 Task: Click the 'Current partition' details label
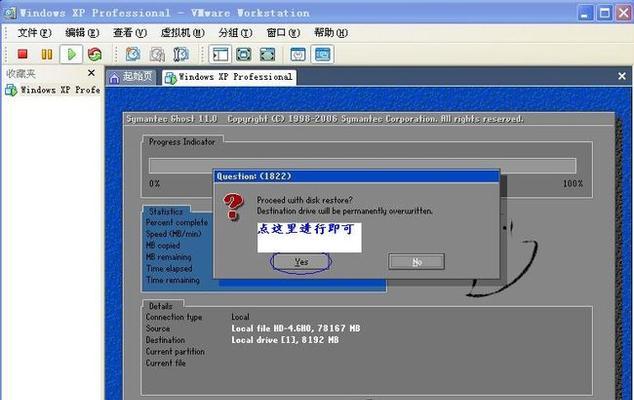coord(175,352)
